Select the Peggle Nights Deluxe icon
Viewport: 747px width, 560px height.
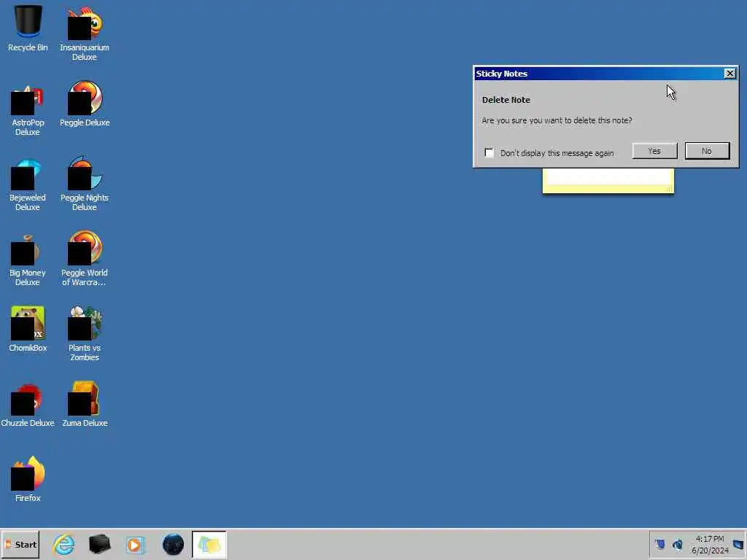pyautogui.click(x=85, y=183)
